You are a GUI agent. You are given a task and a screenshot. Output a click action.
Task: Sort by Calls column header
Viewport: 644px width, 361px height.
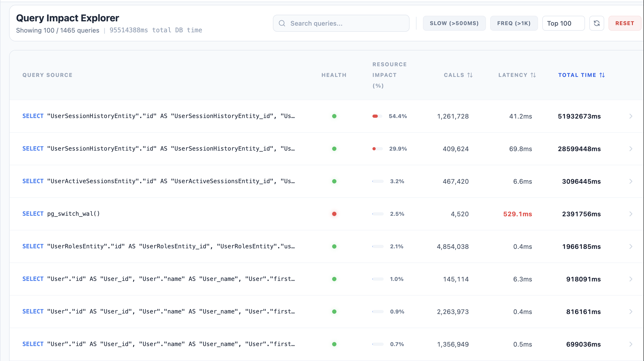(454, 75)
